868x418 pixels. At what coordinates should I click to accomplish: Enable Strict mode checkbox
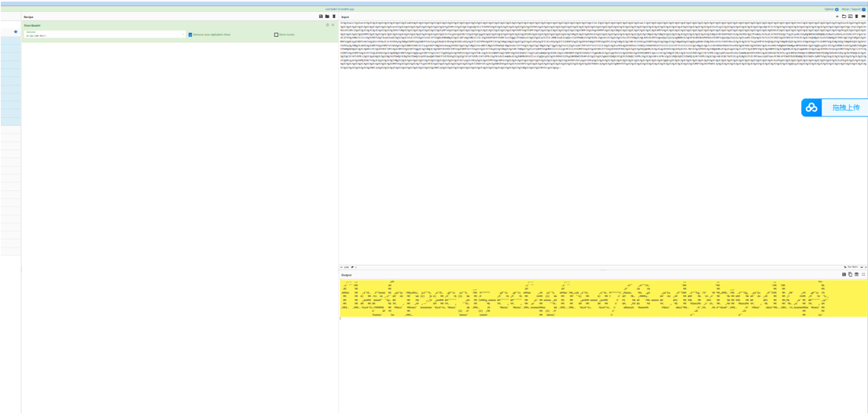276,35
